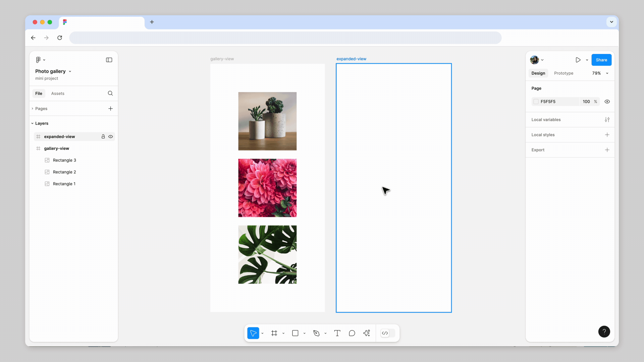Click the Rectangle 3 image layer icon

coord(47,160)
